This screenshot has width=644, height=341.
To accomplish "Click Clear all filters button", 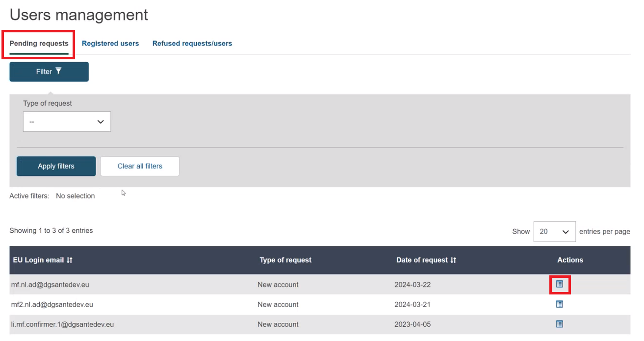I will point(140,166).
